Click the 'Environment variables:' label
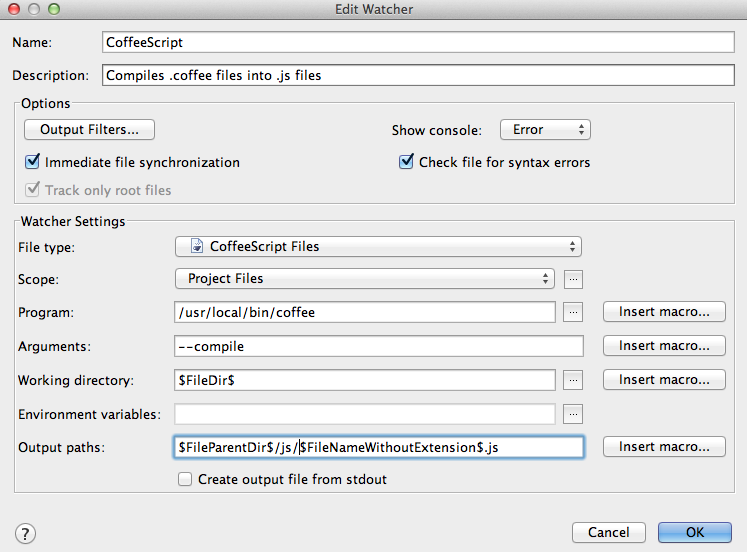 point(90,414)
